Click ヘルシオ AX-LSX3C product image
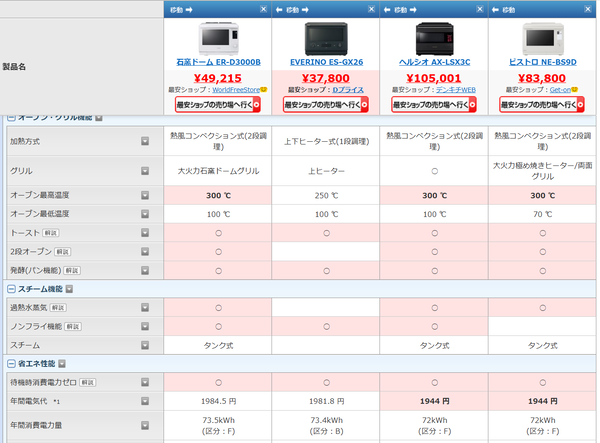This screenshot has width=600, height=443. (435, 39)
